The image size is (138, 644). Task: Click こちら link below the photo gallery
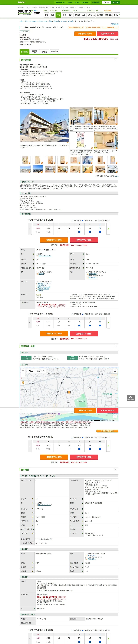[117, 176]
